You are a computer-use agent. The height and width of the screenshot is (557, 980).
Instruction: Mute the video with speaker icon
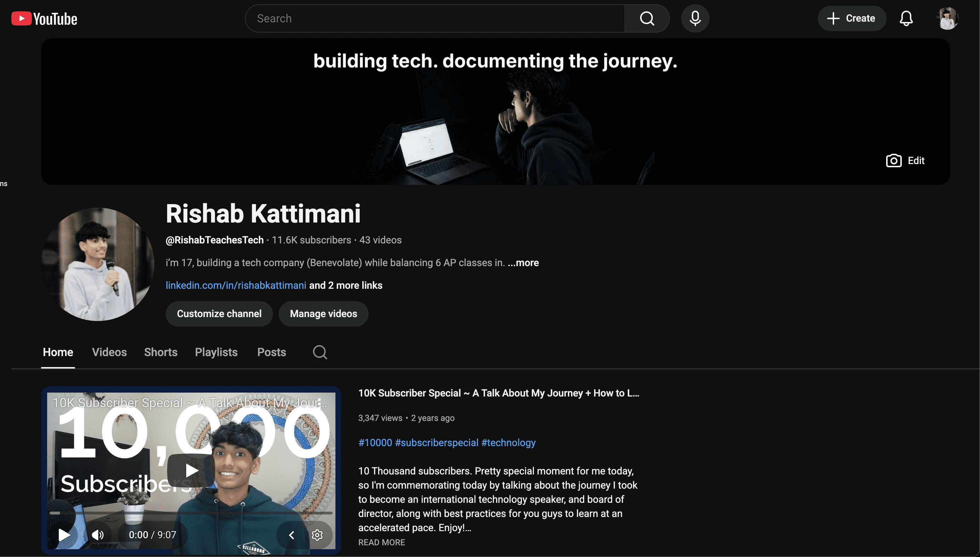[x=97, y=535]
